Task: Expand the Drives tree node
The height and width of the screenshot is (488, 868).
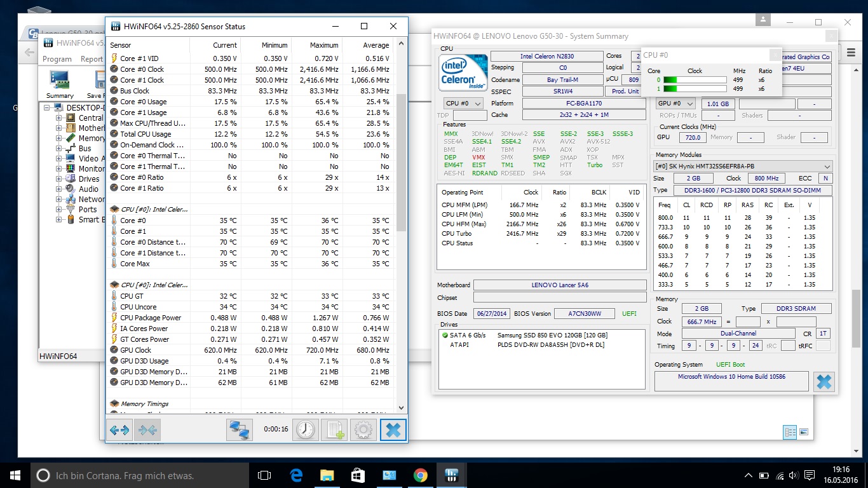Action: click(x=59, y=179)
